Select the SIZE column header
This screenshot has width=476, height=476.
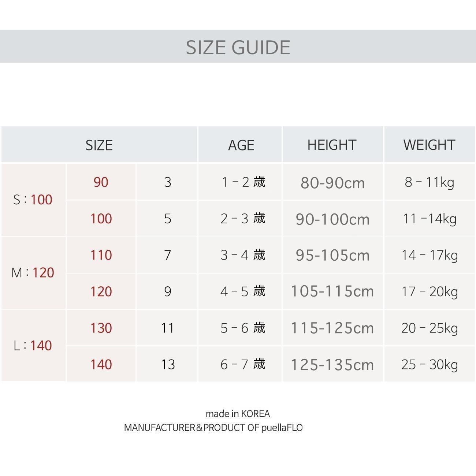pyautogui.click(x=99, y=145)
